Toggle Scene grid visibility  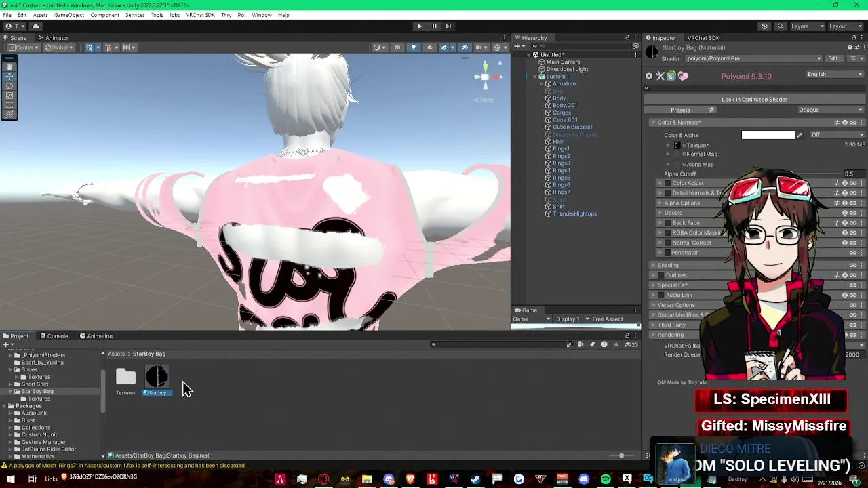pyautogui.click(x=89, y=47)
